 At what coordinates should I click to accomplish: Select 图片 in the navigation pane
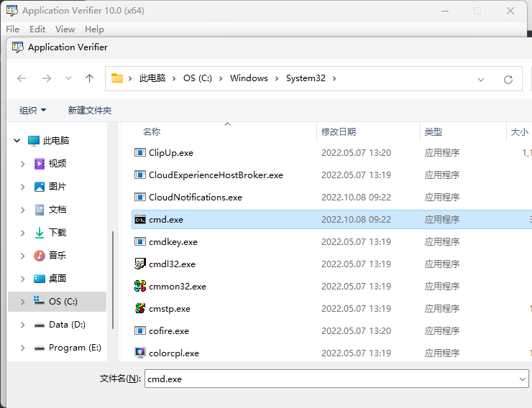coord(58,187)
